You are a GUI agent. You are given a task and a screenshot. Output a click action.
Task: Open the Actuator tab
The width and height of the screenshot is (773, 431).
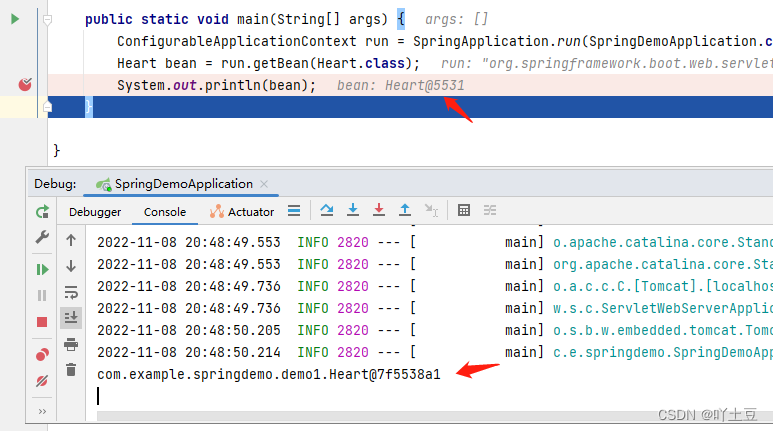(242, 212)
